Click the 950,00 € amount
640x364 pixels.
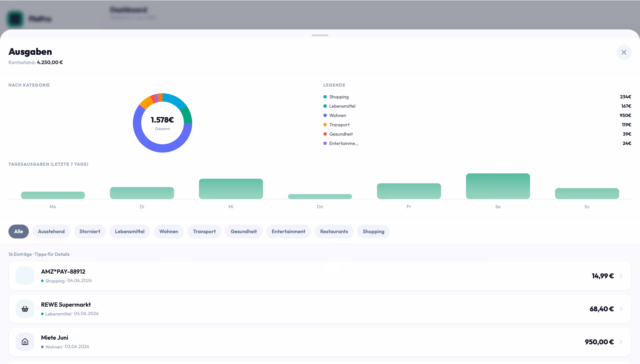599,342
